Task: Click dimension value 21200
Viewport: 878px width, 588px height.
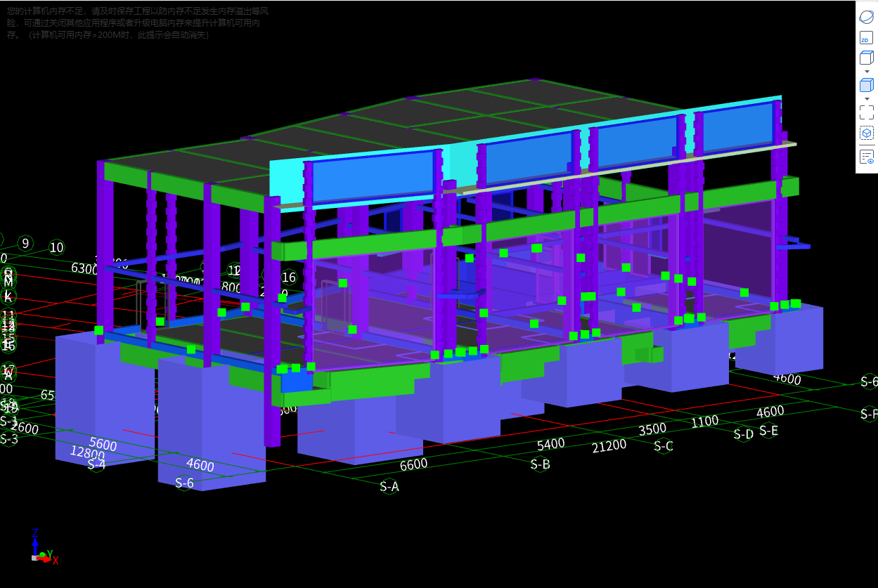Action: click(x=609, y=445)
